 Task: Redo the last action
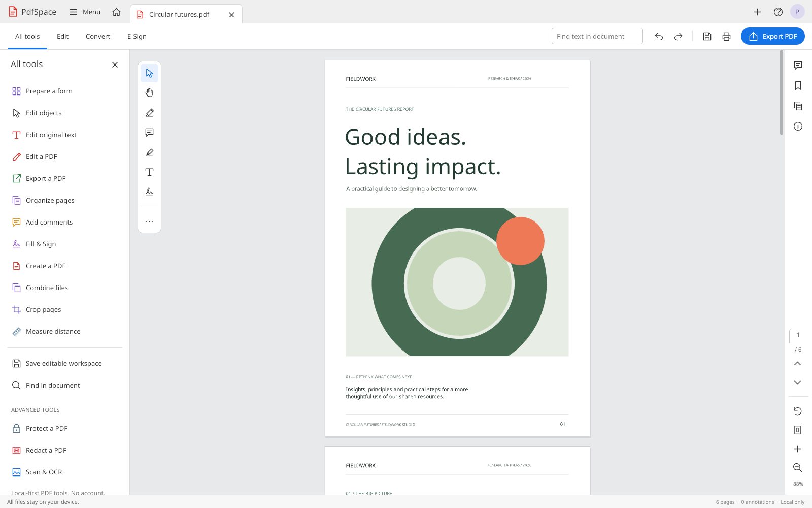click(678, 36)
